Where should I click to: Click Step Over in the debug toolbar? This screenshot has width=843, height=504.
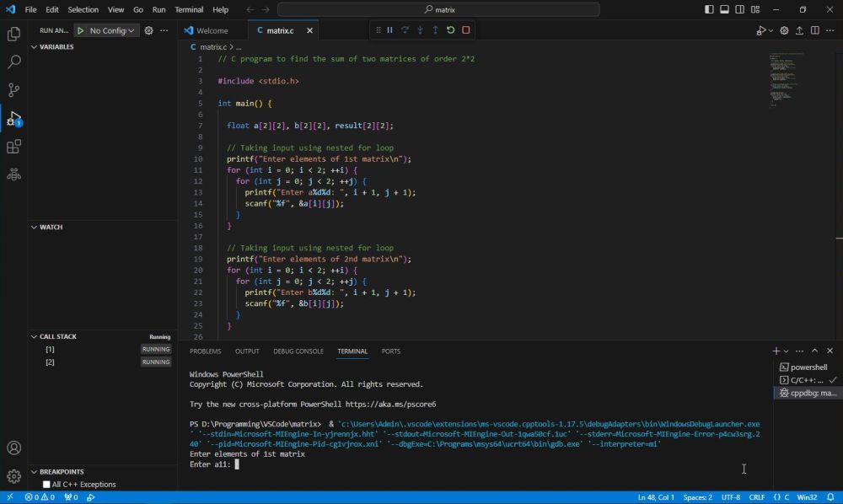[405, 30]
